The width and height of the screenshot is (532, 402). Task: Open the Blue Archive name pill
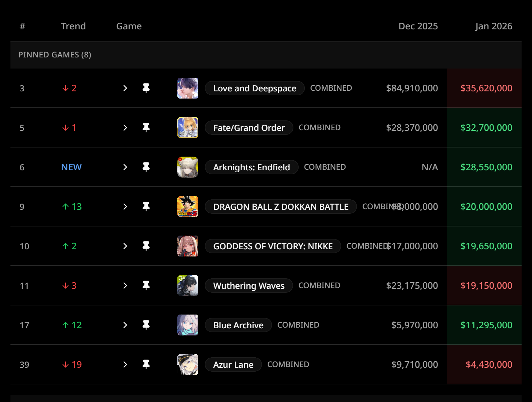pyautogui.click(x=238, y=325)
